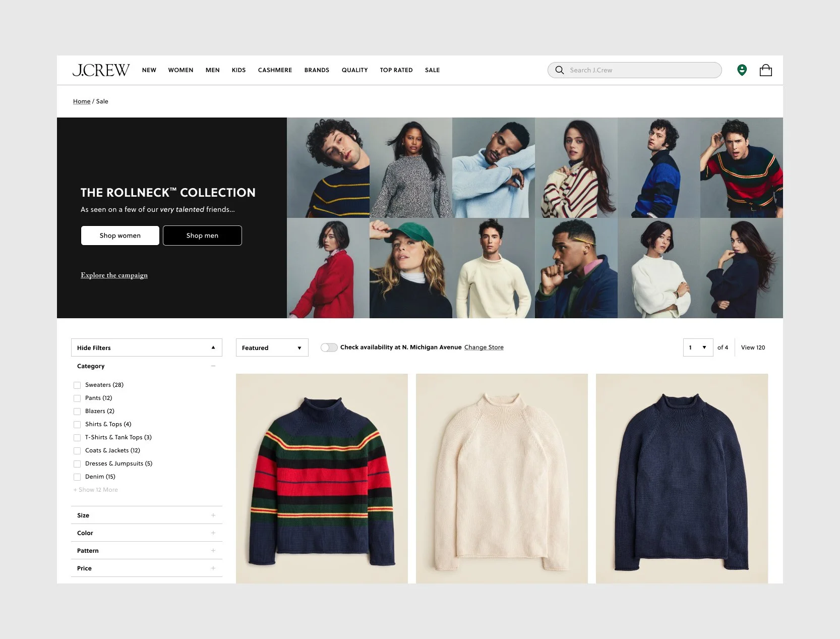Expand the Price filter
The height and width of the screenshot is (639, 840).
point(147,568)
